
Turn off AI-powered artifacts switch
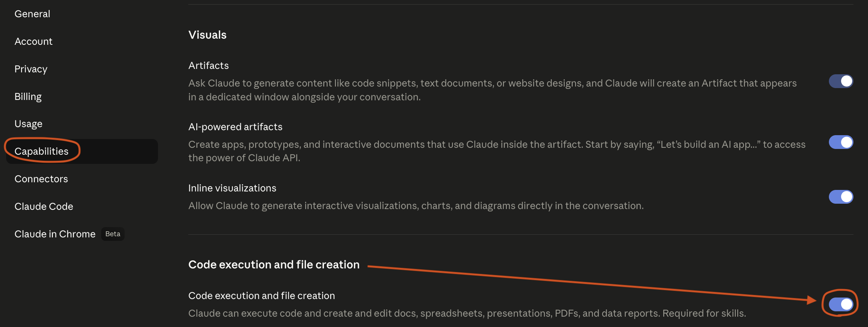coord(841,142)
